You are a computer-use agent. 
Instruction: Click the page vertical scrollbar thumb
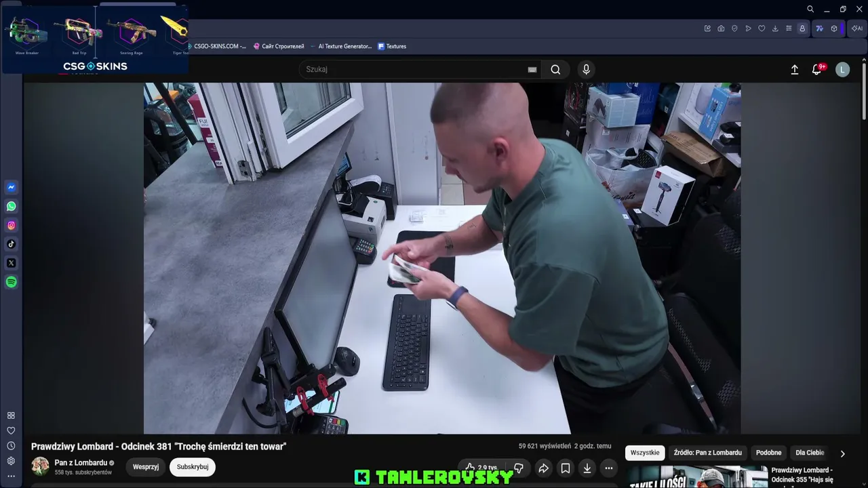click(x=864, y=91)
